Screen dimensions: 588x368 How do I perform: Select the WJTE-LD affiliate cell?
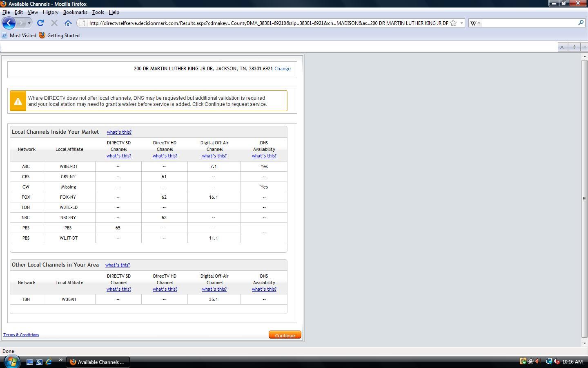pyautogui.click(x=69, y=207)
